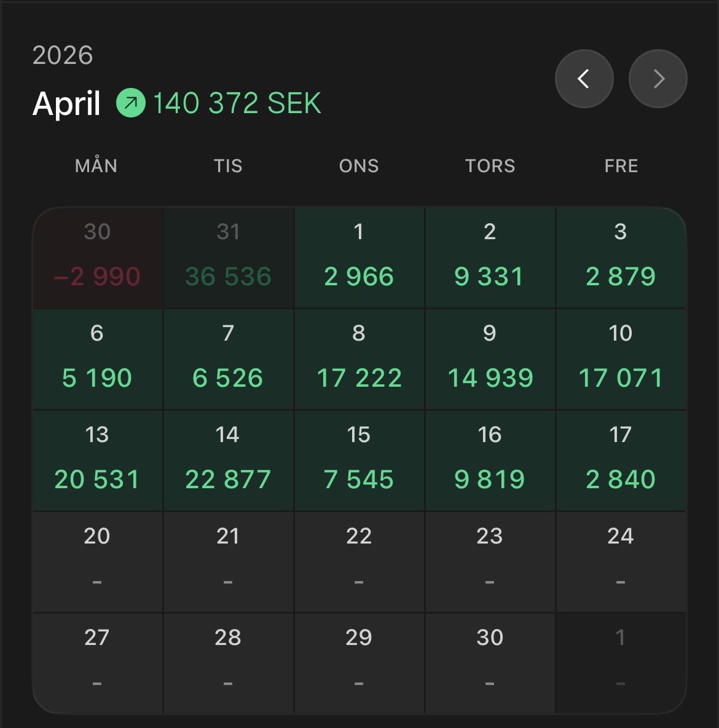Select March 31 cell showing 36 536
Screen dimensions: 719x728
coord(229,257)
